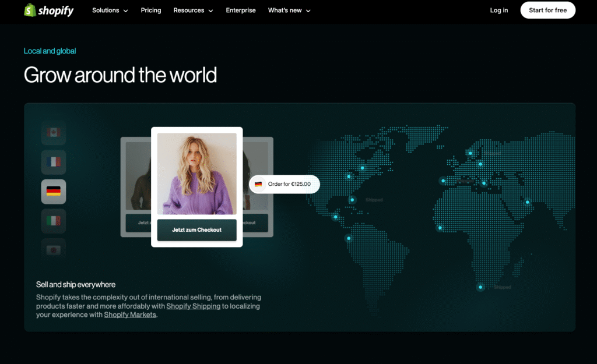Click the Log in link
Screen dimensions: 597x364
(499, 10)
